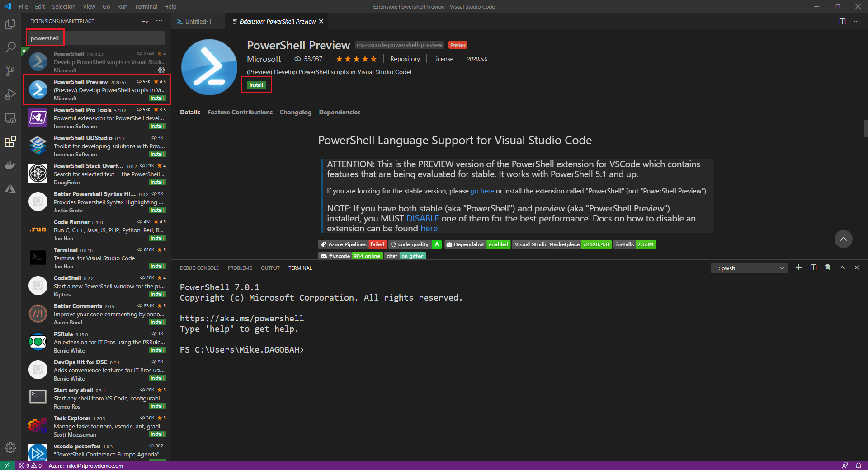
Task: Open notifications bell in status bar
Action: pyautogui.click(x=859, y=465)
